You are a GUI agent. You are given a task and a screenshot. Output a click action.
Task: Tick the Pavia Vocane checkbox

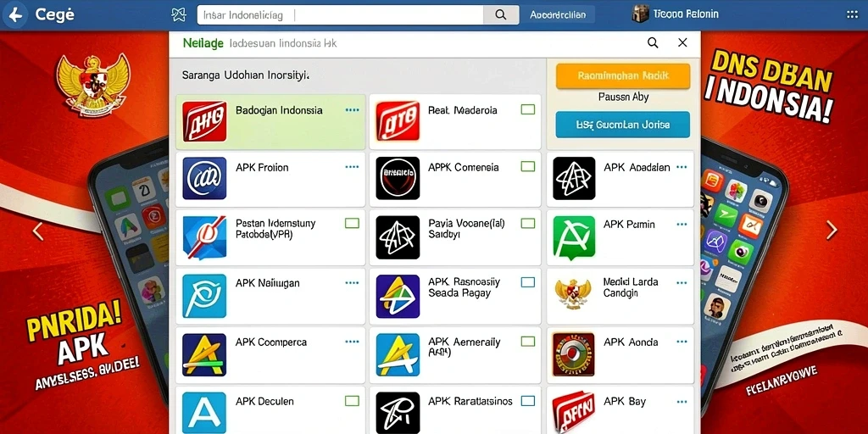click(x=528, y=223)
